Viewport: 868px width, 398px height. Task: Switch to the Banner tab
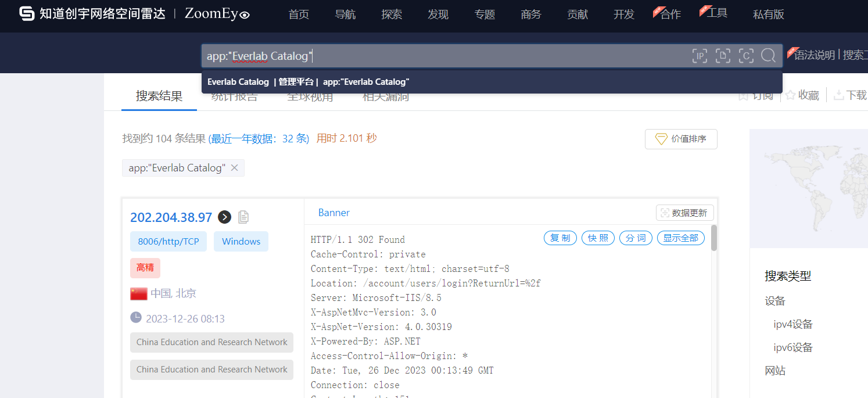point(334,213)
